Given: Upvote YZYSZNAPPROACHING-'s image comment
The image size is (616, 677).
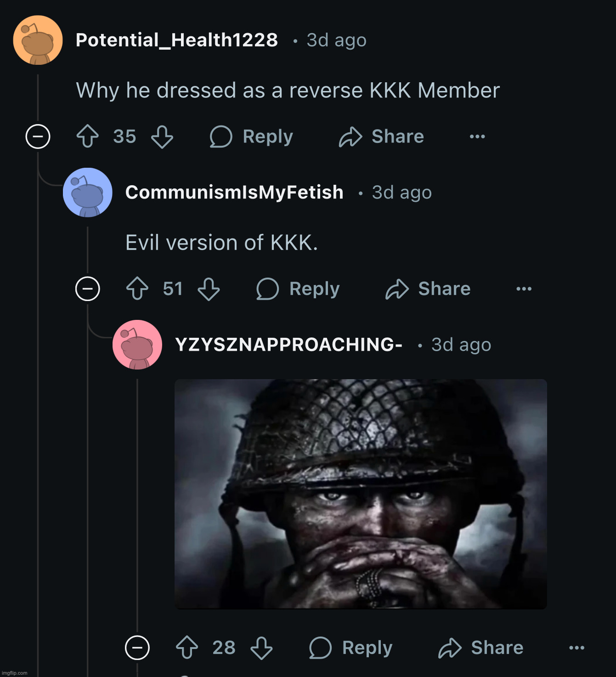Looking at the screenshot, I should (187, 648).
